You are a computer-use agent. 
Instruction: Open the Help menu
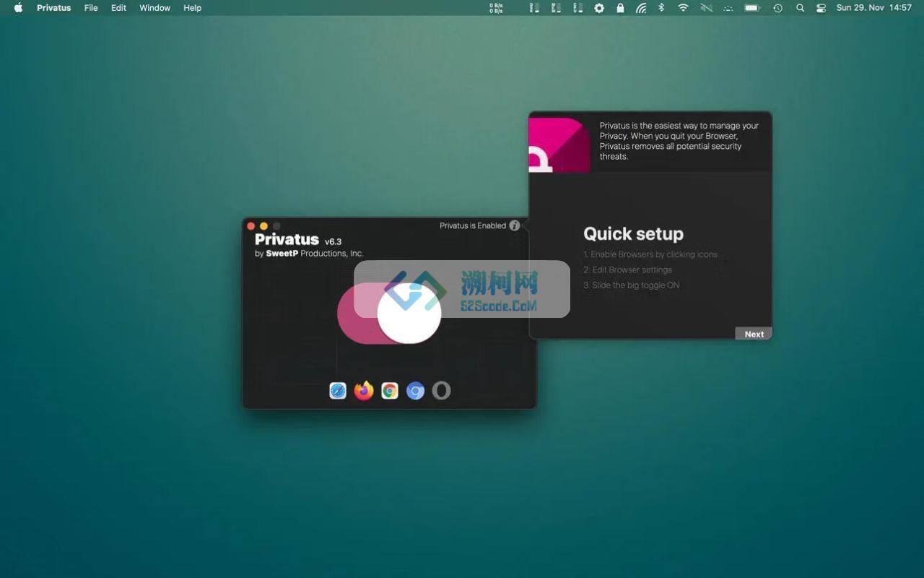tap(192, 8)
